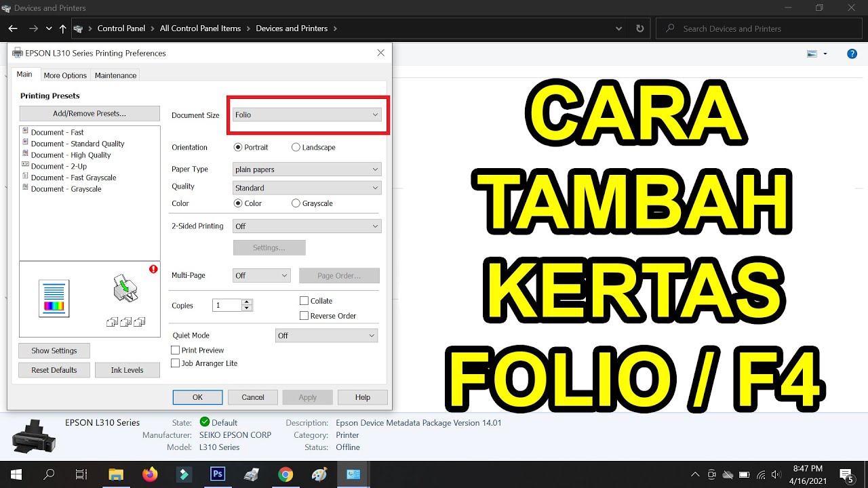The image size is (868, 488).
Task: Open Devices and Printers help
Action: [x=852, y=54]
